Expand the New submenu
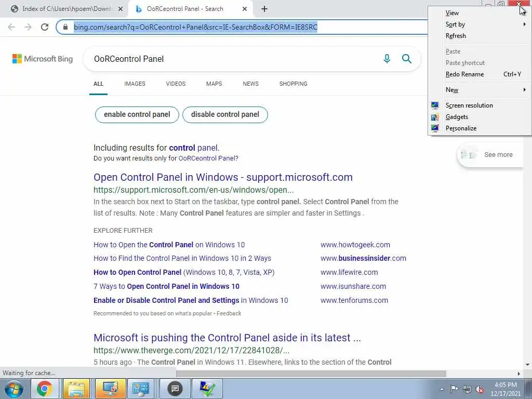Viewport: 532px width, 399px height. [480, 89]
